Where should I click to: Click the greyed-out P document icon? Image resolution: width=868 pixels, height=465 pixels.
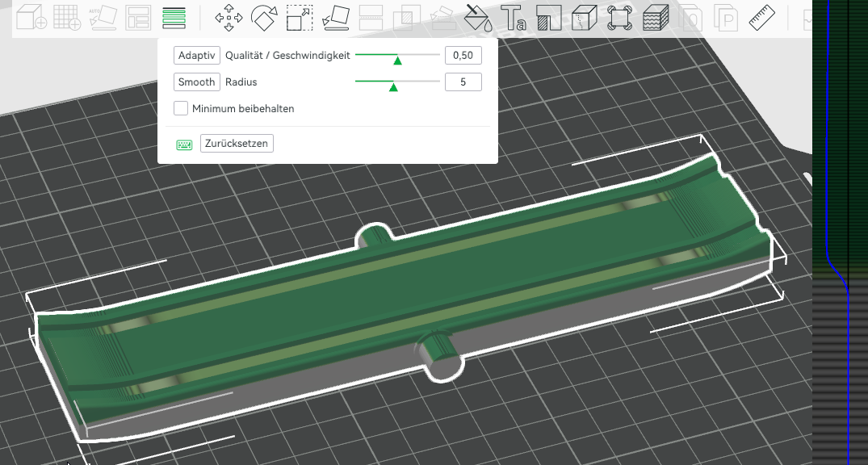pyautogui.click(x=727, y=18)
